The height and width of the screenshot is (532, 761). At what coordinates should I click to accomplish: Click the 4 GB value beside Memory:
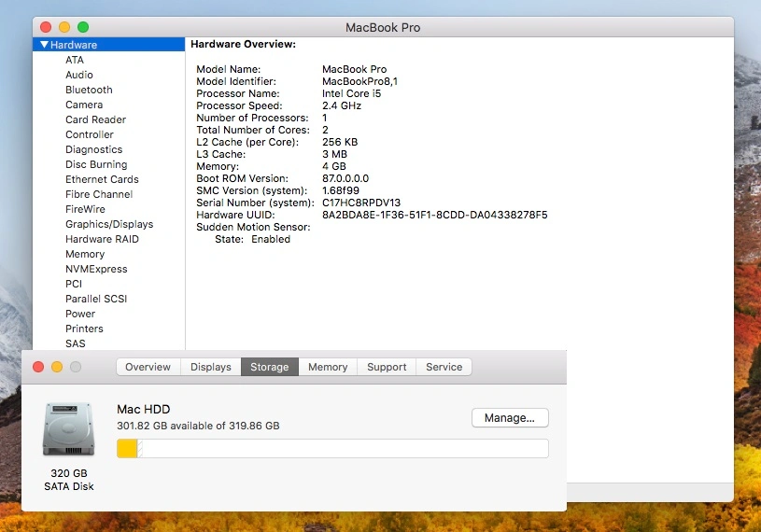334,166
